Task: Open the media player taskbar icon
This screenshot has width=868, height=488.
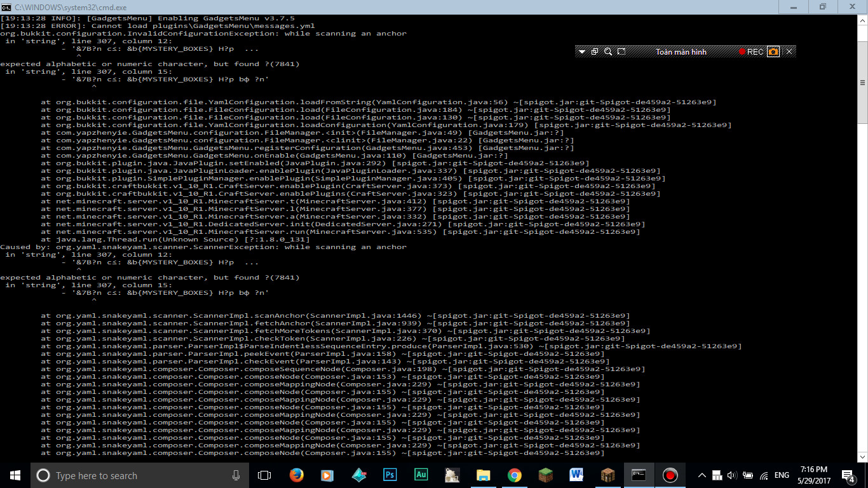Action: (x=327, y=475)
